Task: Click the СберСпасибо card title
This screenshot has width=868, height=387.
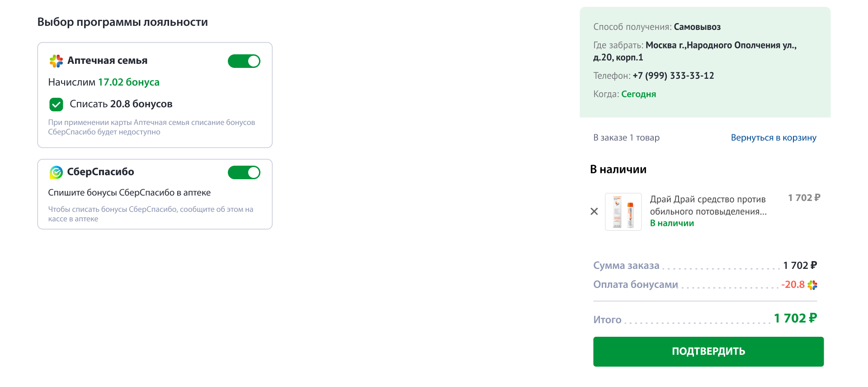Action: tap(100, 172)
